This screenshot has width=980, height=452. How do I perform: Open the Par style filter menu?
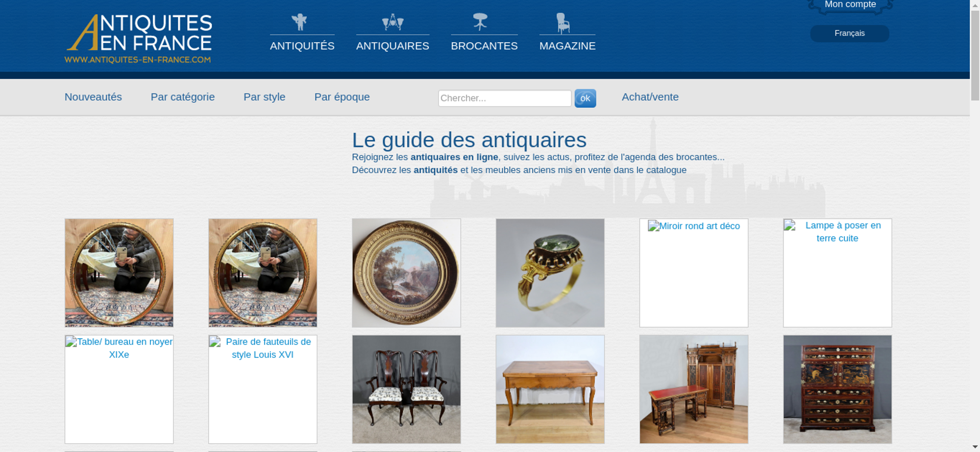tap(265, 97)
